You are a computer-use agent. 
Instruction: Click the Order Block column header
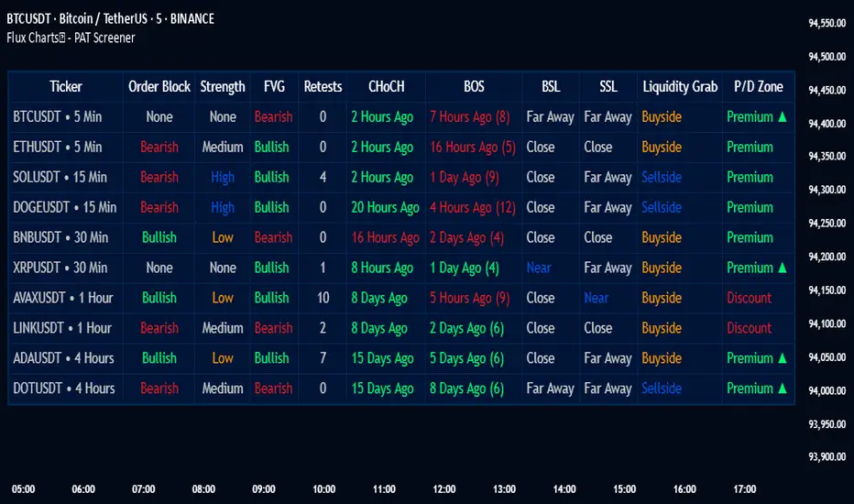[159, 86]
